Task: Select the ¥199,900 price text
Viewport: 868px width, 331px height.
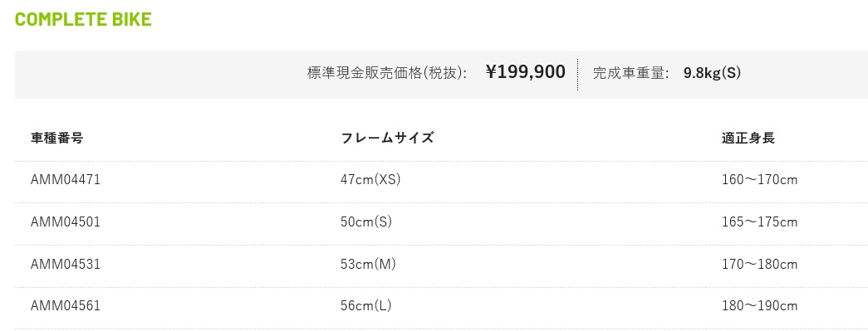Action: point(525,72)
